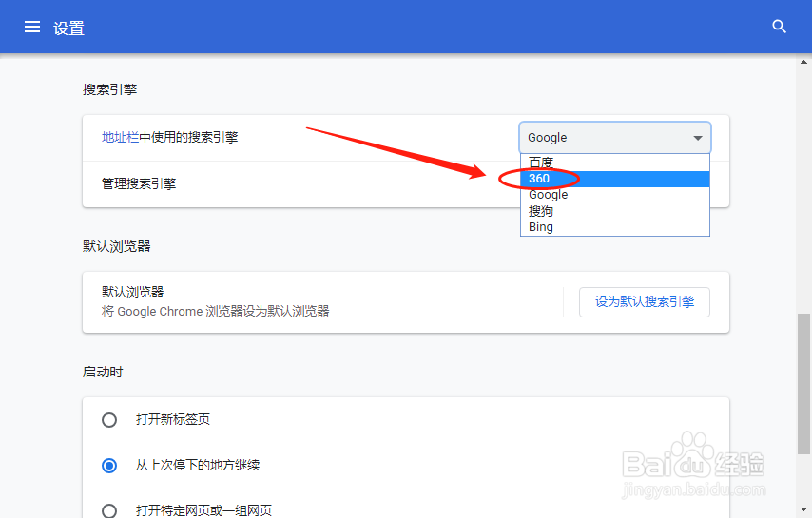Click the 将 Google Chrome 浏览器设为默认浏览器 text

[x=216, y=311]
